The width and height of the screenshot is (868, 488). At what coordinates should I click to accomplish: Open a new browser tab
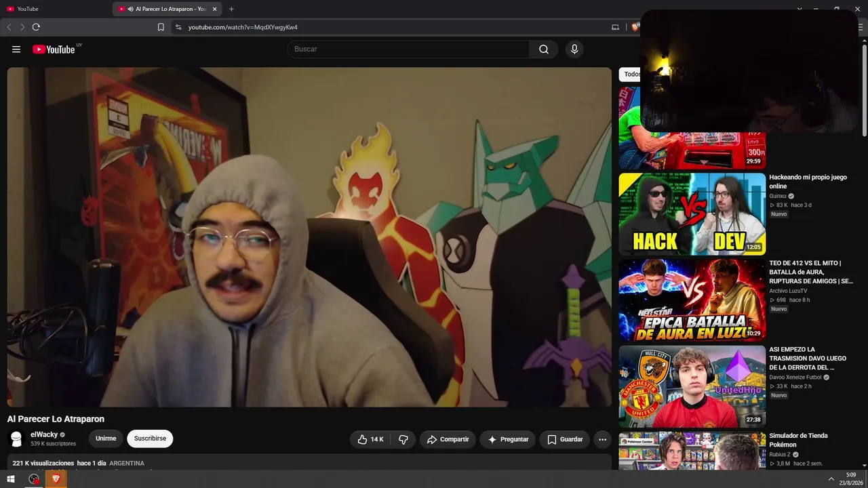point(231,9)
